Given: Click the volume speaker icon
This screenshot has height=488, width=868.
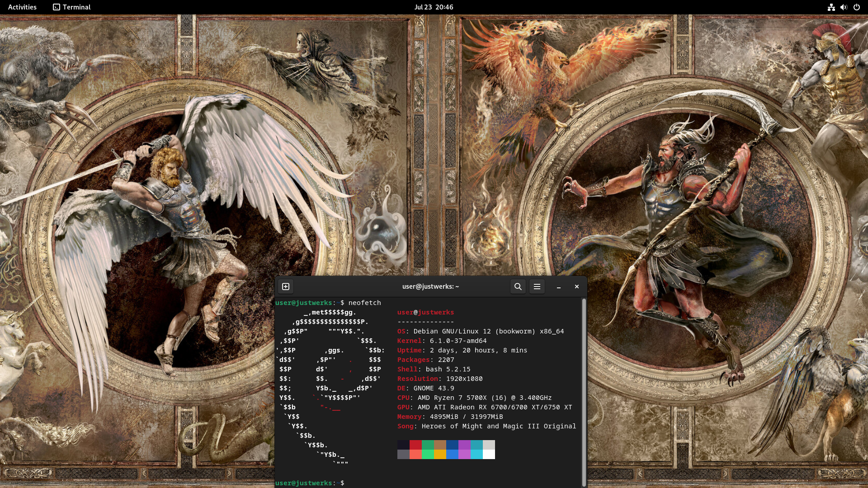Looking at the screenshot, I should 844,7.
